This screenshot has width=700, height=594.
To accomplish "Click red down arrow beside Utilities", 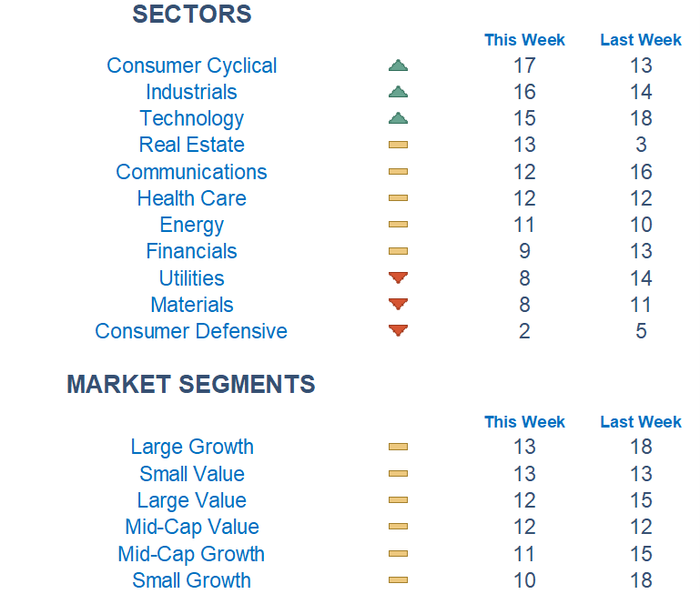I will pyautogui.click(x=398, y=278).
